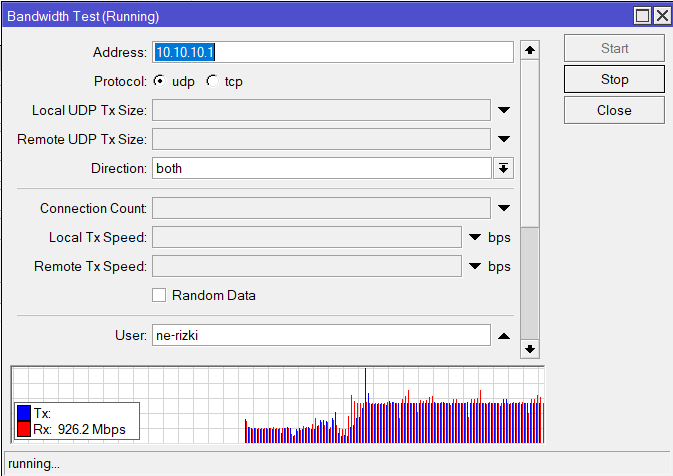The width and height of the screenshot is (673, 476).
Task: Click the Direction field showing both
Action: tap(321, 168)
